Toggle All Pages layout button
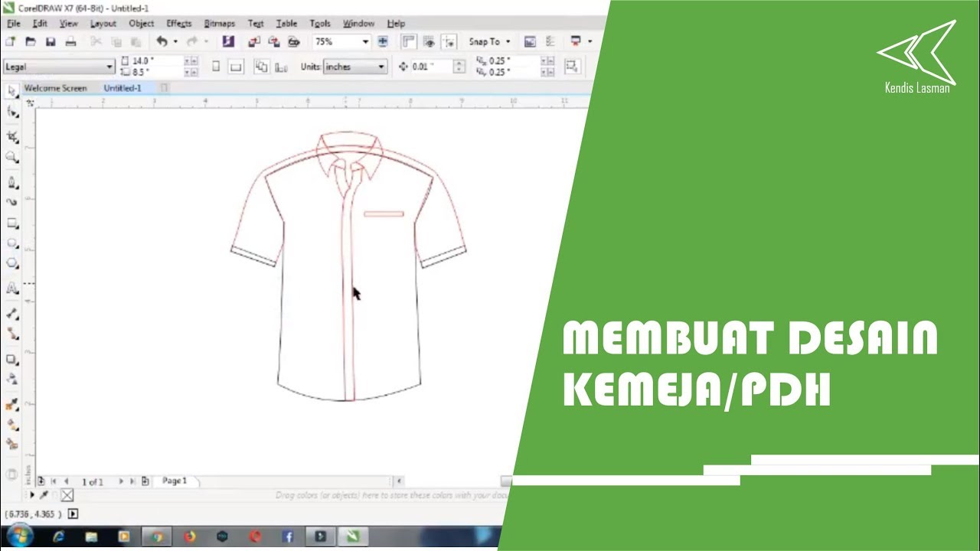The image size is (980, 551). coord(261,67)
